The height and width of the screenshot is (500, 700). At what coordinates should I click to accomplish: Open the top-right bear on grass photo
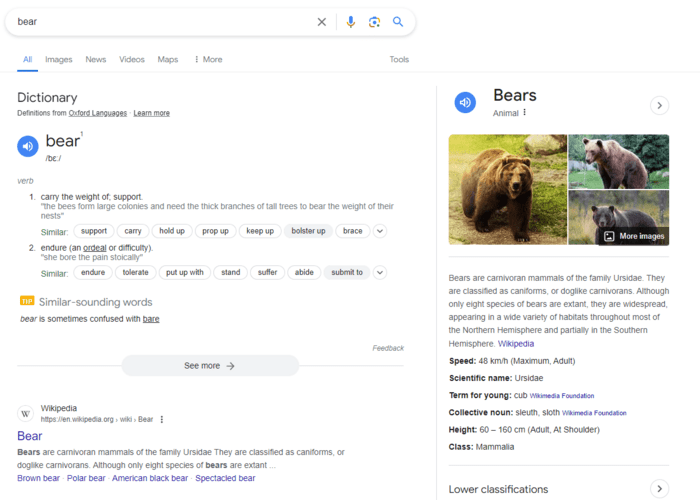[619, 162]
